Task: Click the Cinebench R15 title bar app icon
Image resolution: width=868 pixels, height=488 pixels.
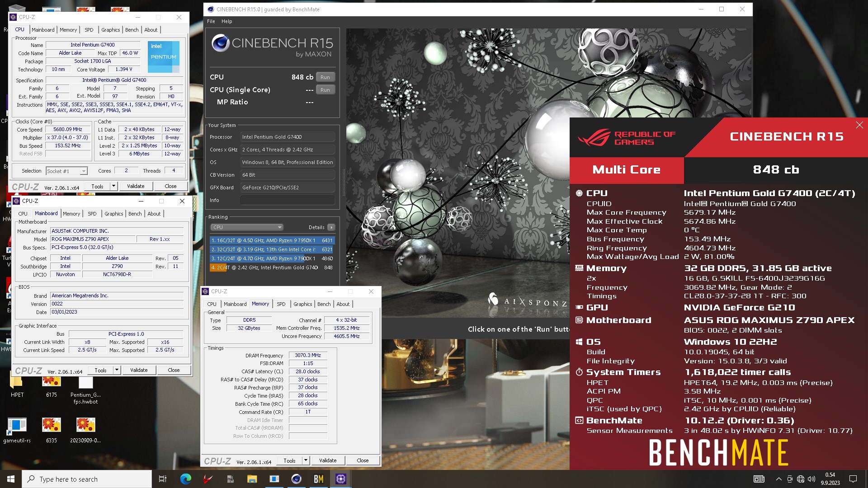Action: [211, 9]
